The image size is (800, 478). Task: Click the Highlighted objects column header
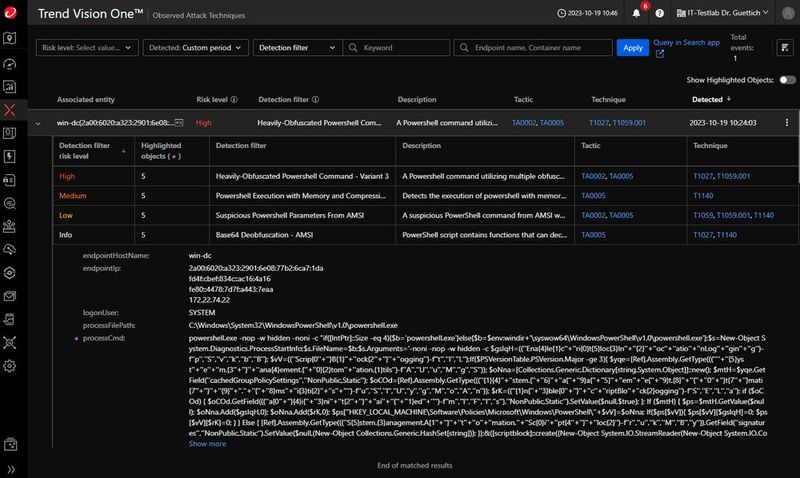161,151
